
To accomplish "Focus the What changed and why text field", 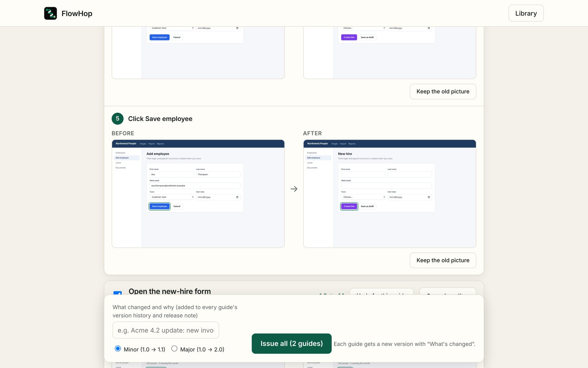I will pyautogui.click(x=166, y=330).
